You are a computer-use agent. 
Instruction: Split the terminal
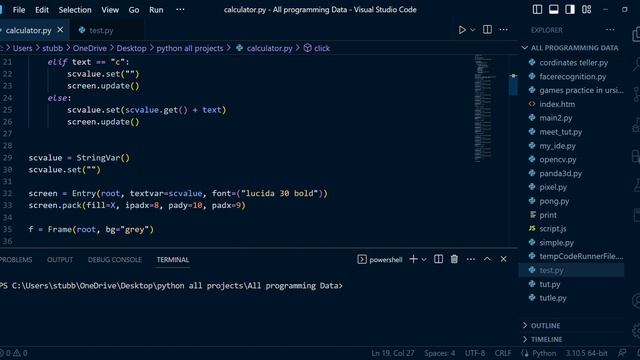(x=438, y=259)
